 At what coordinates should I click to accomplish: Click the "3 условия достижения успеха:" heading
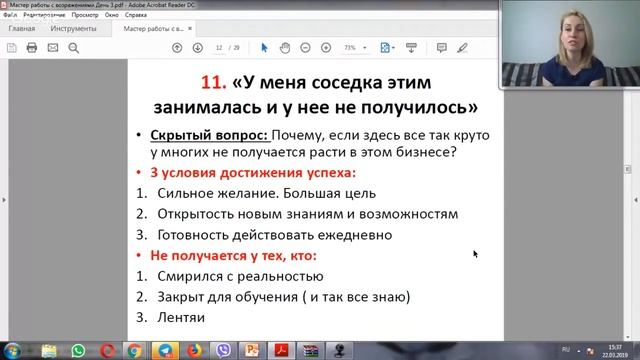(253, 173)
